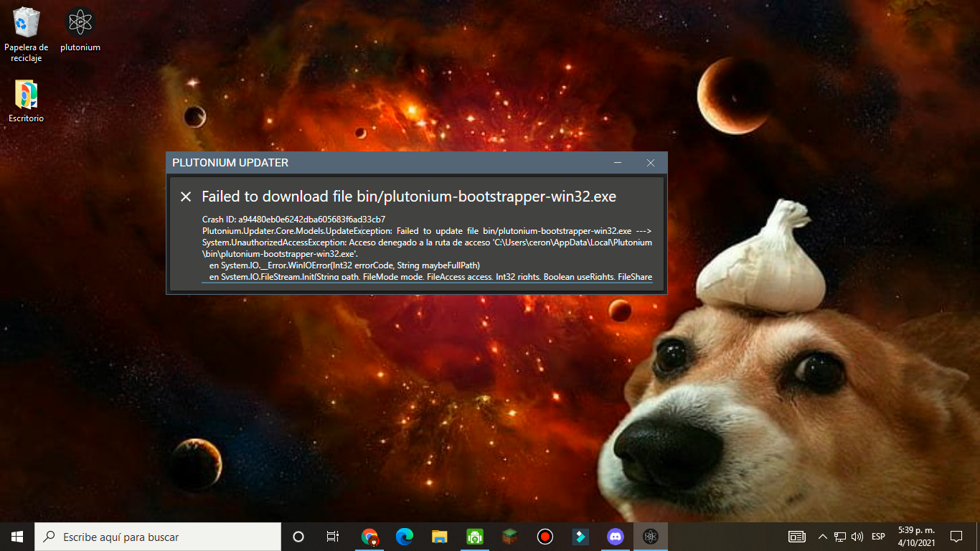Click the active Plutonium taskbar icon
The width and height of the screenshot is (980, 551).
651,537
